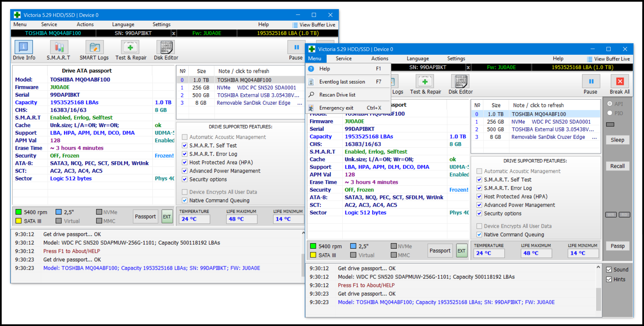Click 'Press F1 to About/HELP' in the back window
Viewport: 644px width, 326px height.
point(72,251)
